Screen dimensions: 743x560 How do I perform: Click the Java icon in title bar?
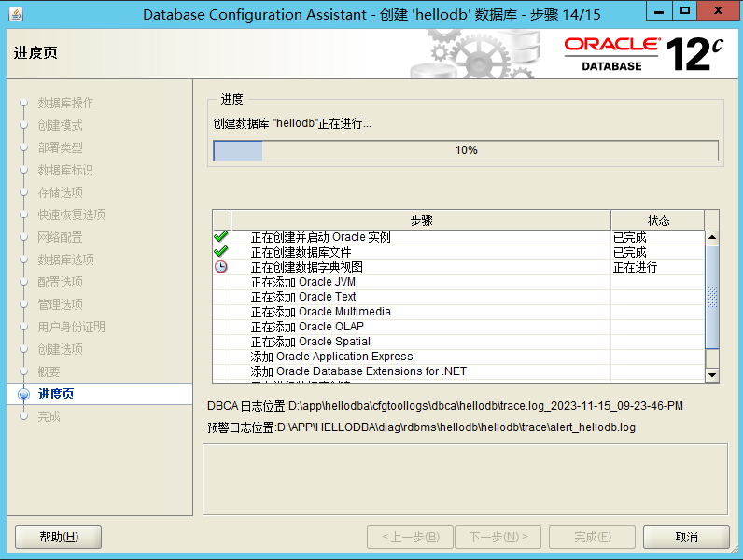point(16,14)
